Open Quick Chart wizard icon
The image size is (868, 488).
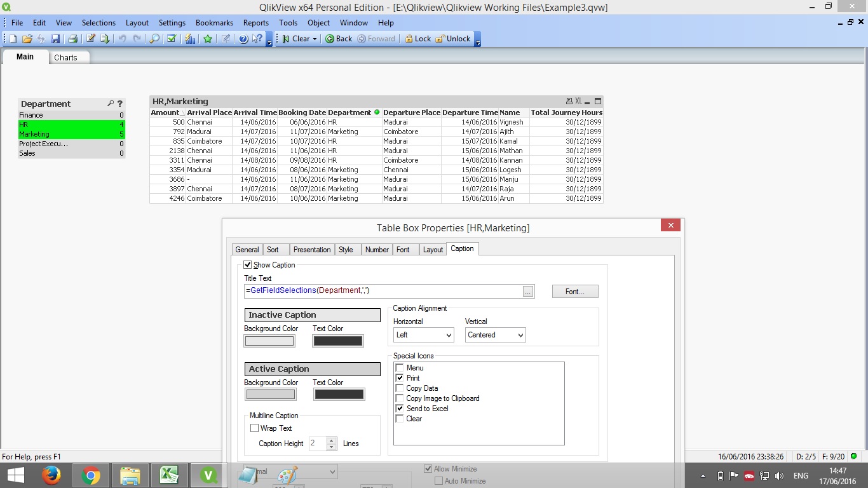tap(190, 39)
